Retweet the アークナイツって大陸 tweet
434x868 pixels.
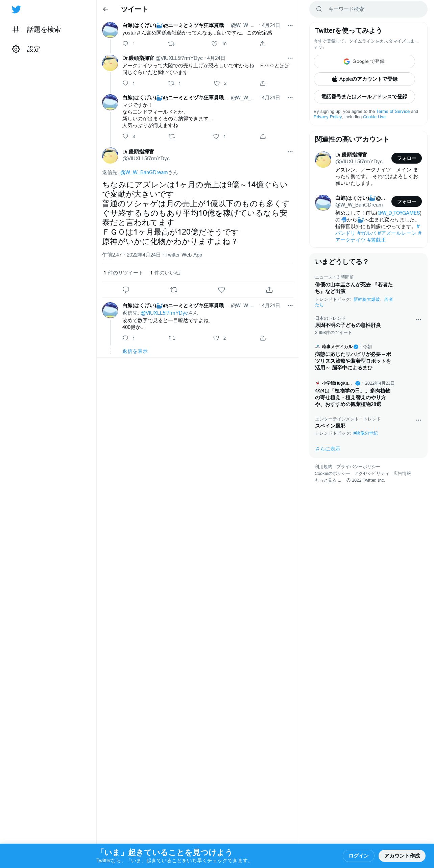coord(171,83)
